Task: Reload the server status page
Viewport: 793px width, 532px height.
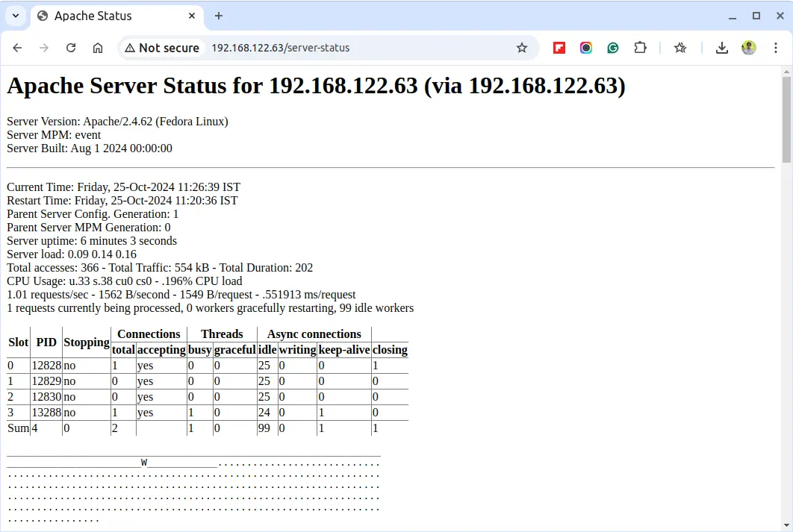Action: tap(70, 47)
